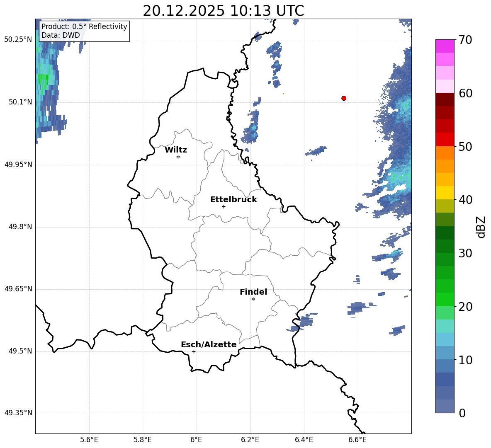Click the colorbar tick value 40
The image size is (491, 448).
465,200
